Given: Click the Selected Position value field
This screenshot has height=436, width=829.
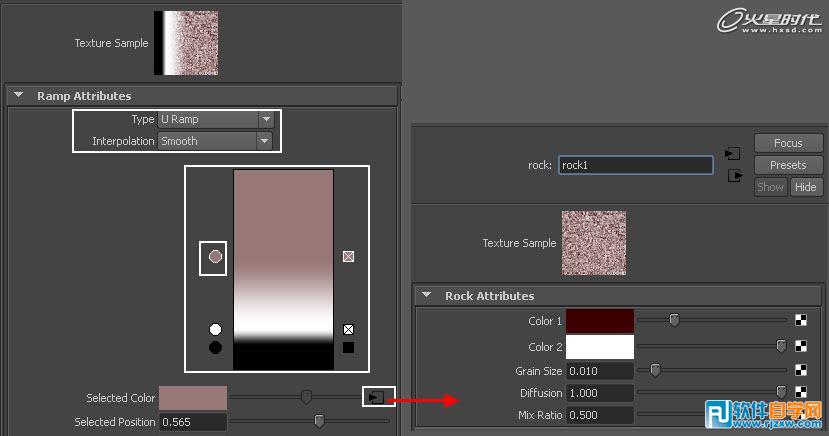Looking at the screenshot, I should tap(193, 422).
